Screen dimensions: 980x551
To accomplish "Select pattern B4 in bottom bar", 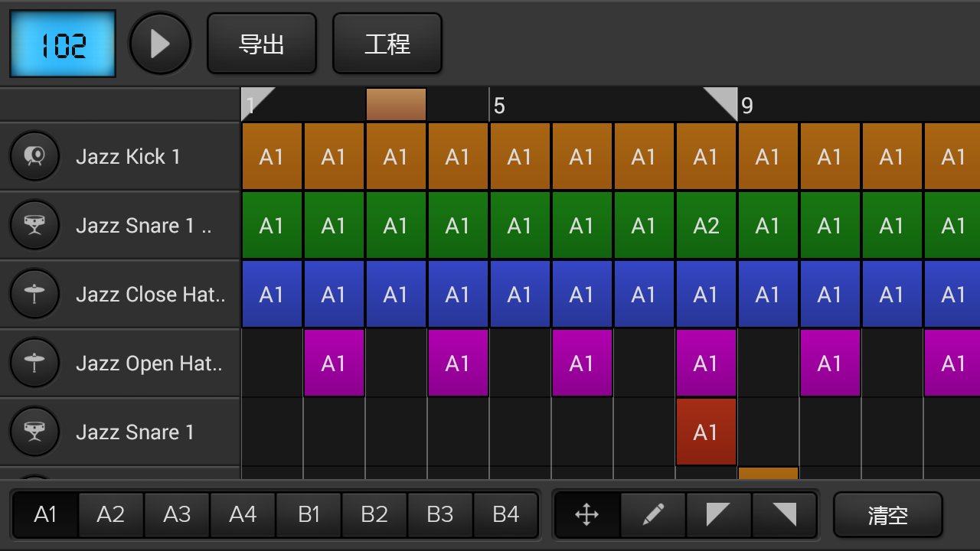I will [x=506, y=514].
